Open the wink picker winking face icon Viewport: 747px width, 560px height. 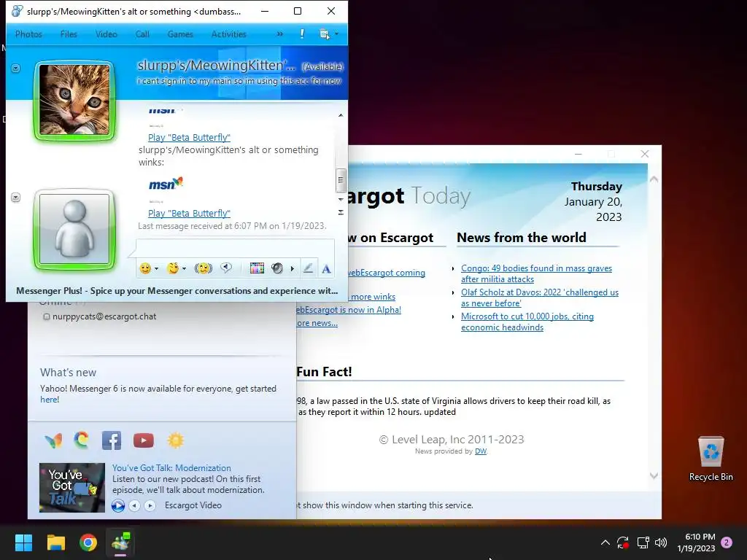coord(173,268)
